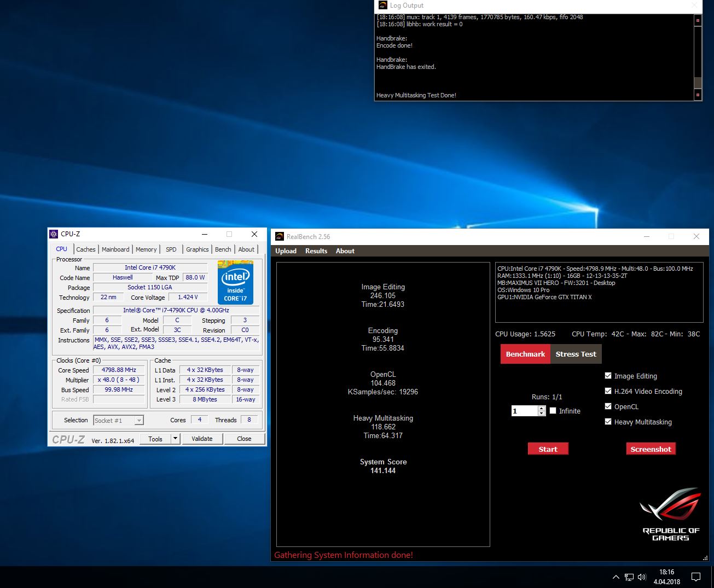Image resolution: width=714 pixels, height=588 pixels.
Task: Click the Multiplier value x 48.0
Action: coord(119,380)
